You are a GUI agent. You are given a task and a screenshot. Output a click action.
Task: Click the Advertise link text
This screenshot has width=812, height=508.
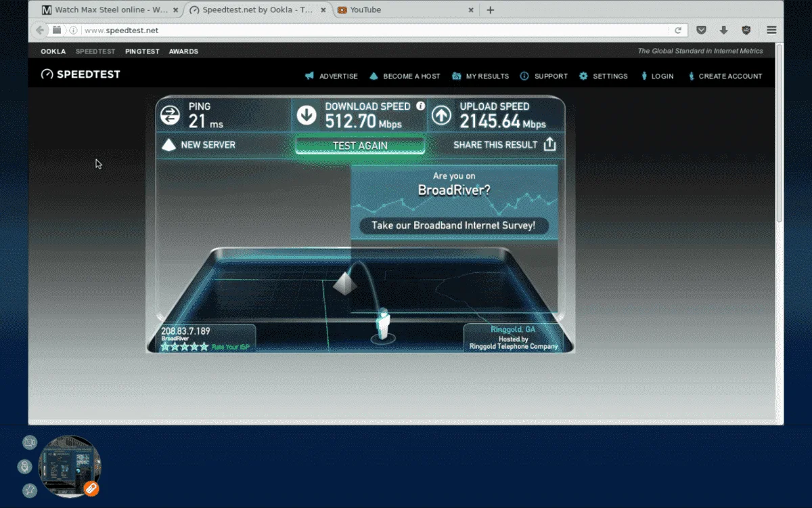pos(338,77)
